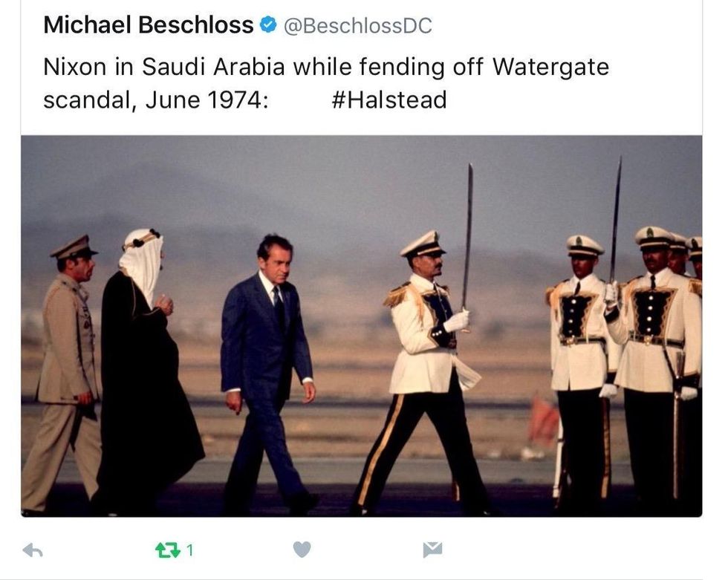
Task: Open the tweet's photo in full view
Action: coord(361,325)
